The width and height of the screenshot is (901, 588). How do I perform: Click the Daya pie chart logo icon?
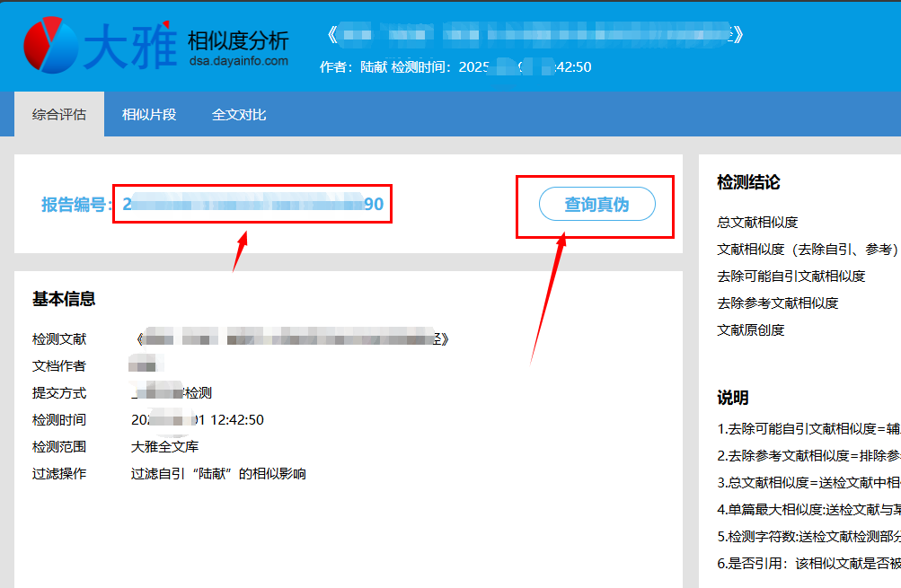pos(50,46)
